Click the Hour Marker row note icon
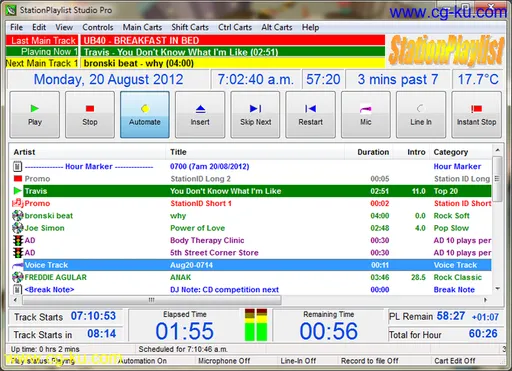 click(17, 166)
